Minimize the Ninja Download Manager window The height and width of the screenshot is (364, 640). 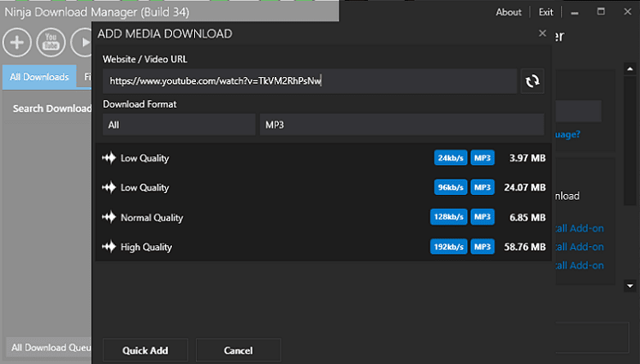pyautogui.click(x=575, y=12)
